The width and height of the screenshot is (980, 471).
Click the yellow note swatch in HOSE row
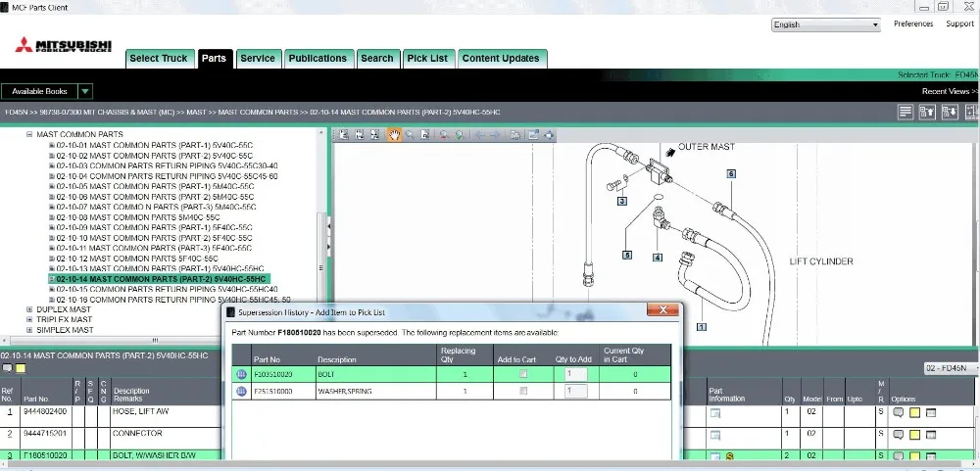pos(915,413)
